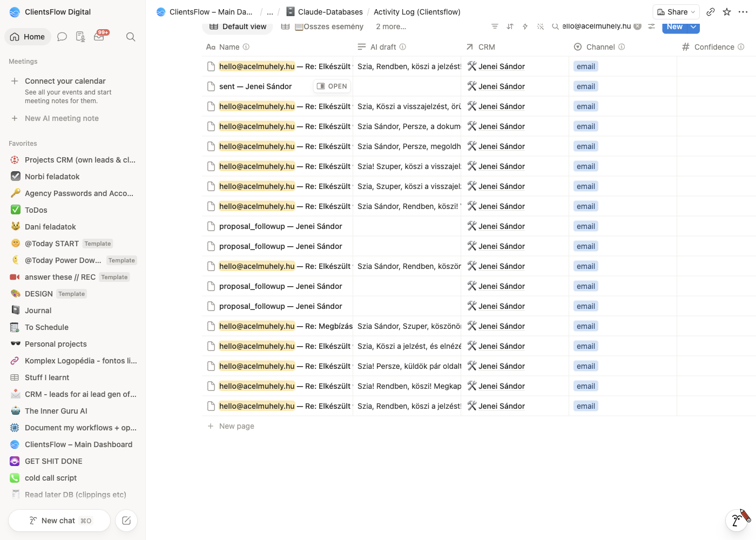Open the AI draft column header menu

(x=407, y=47)
